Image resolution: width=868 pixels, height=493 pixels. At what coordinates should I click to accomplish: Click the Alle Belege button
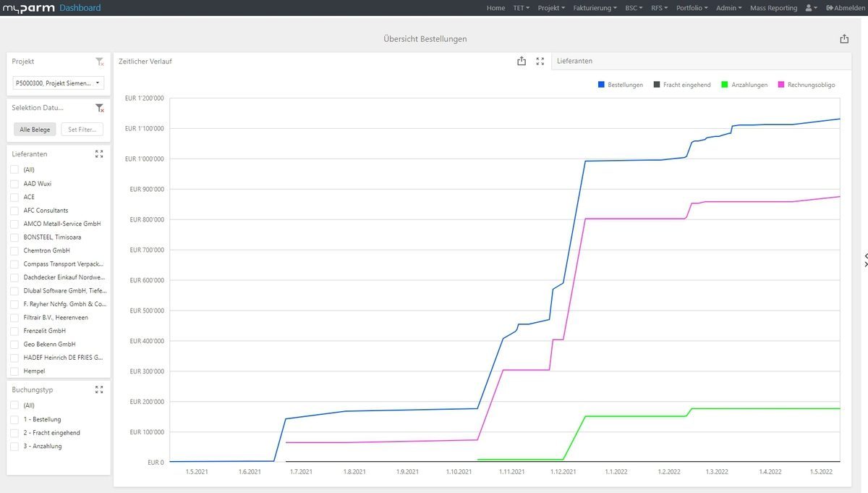(x=35, y=130)
